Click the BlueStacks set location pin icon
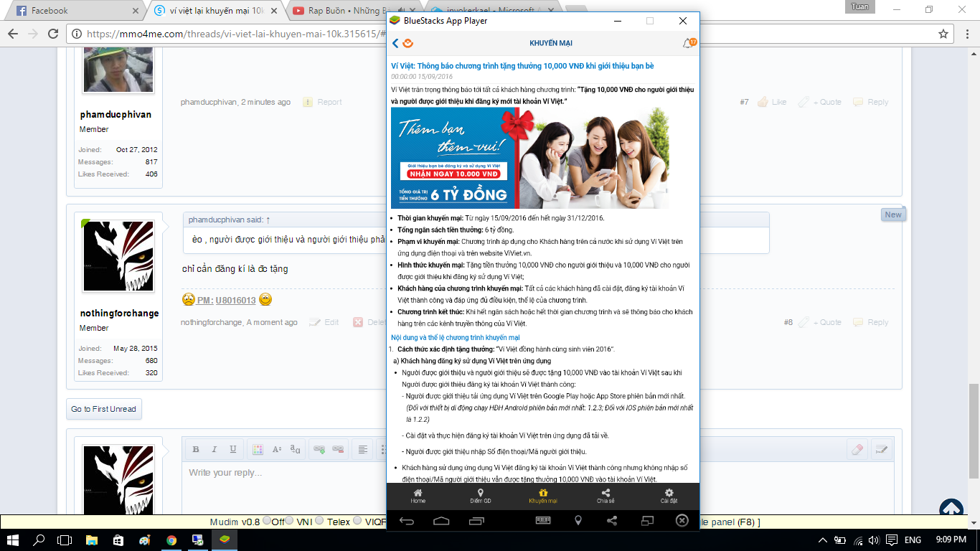The width and height of the screenshot is (980, 551). (x=578, y=520)
